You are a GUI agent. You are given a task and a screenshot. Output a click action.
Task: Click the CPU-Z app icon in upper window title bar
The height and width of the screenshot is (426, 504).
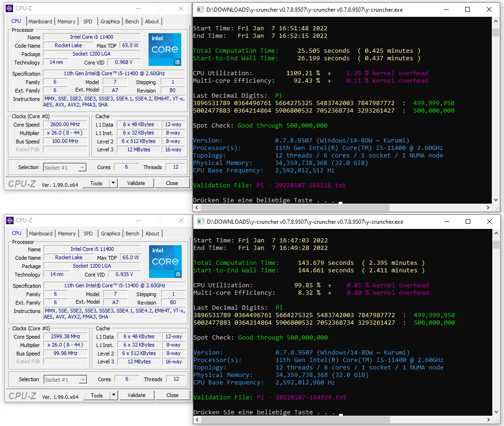[10, 8]
